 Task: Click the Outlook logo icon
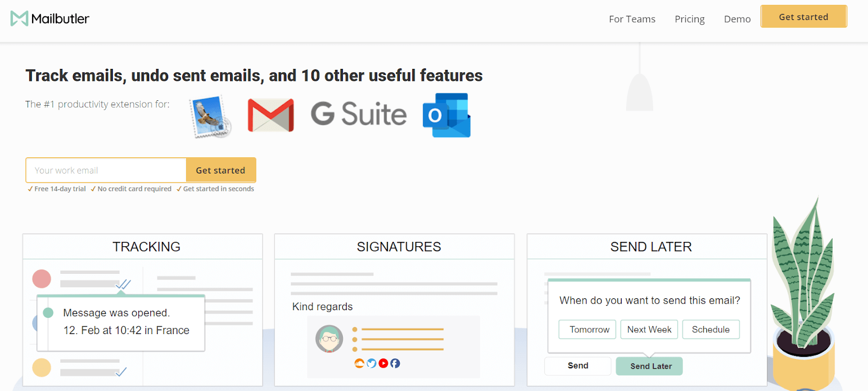click(446, 115)
